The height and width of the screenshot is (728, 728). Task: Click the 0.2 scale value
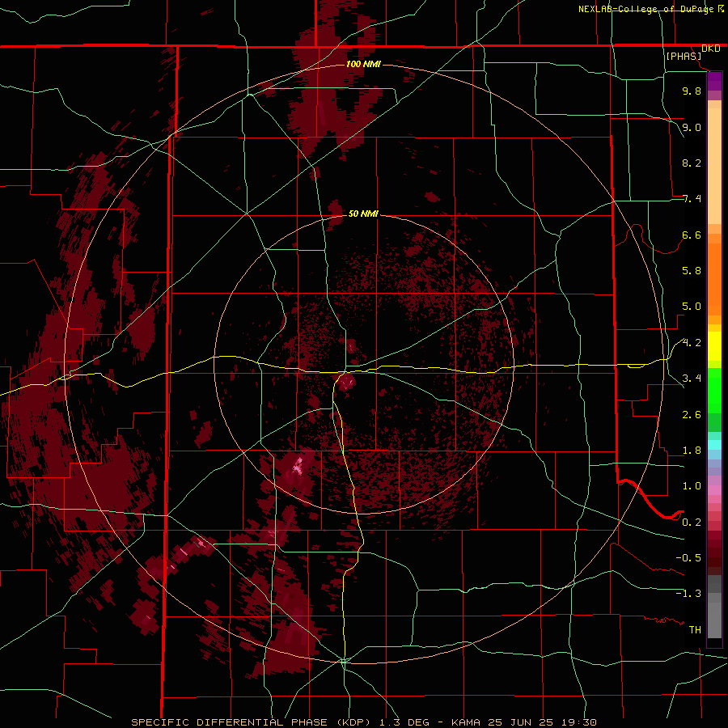click(692, 523)
